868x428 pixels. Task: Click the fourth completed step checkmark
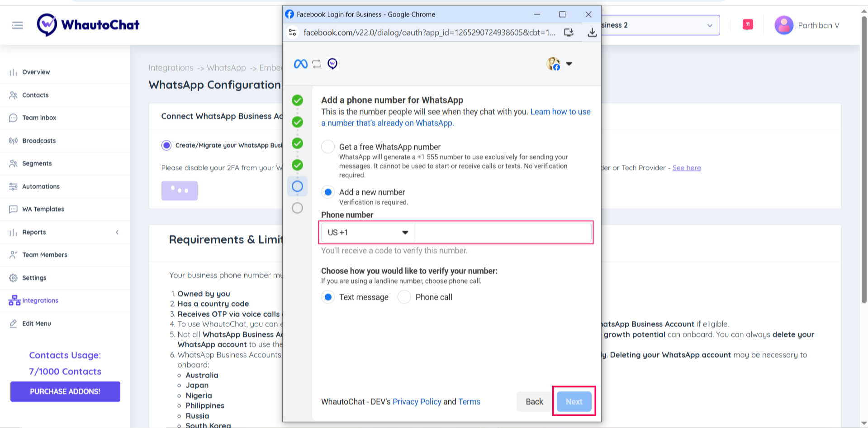297,165
